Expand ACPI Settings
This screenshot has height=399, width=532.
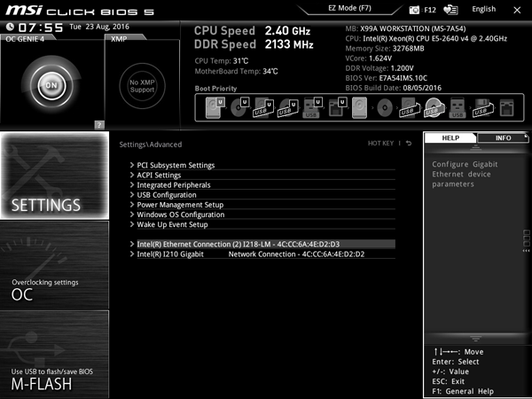pyautogui.click(x=262, y=175)
